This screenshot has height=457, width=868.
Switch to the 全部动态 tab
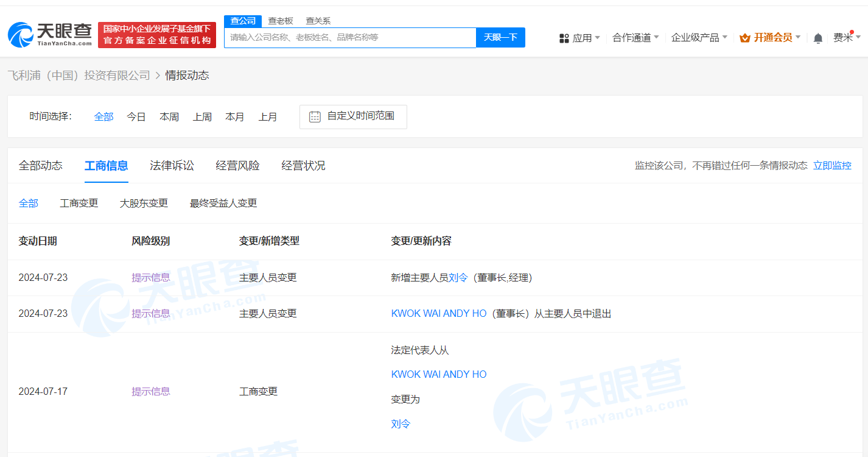[x=41, y=166]
